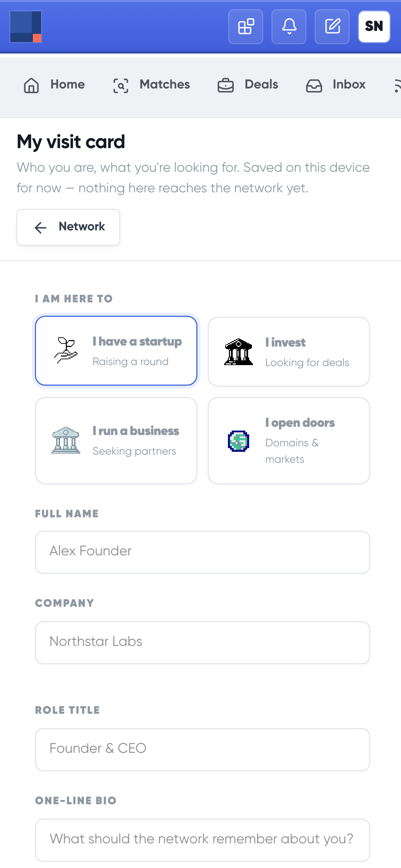This screenshot has height=868, width=401.
Task: Select the 'I invest' option
Action: (289, 352)
